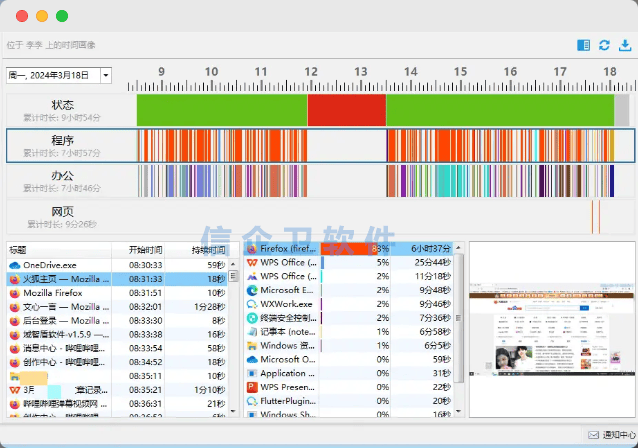This screenshot has height=448, width=638.
Task: Click the download export icon
Action: [624, 45]
